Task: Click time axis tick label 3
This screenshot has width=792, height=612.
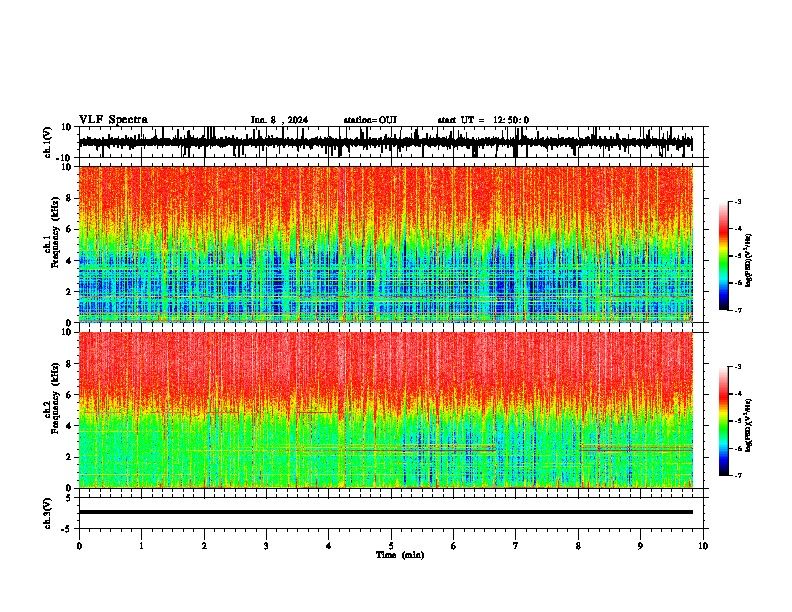Action: point(266,546)
